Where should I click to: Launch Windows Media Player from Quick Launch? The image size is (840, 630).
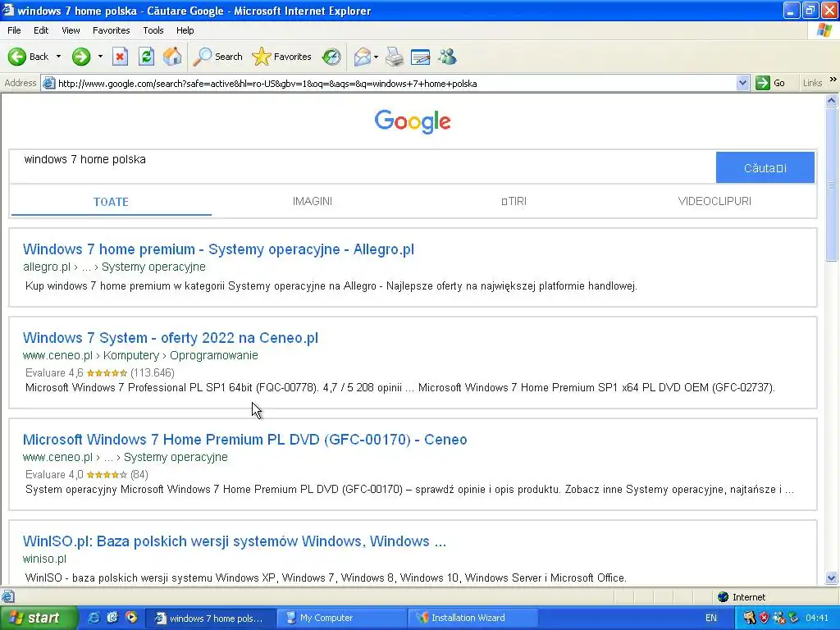[x=131, y=618]
